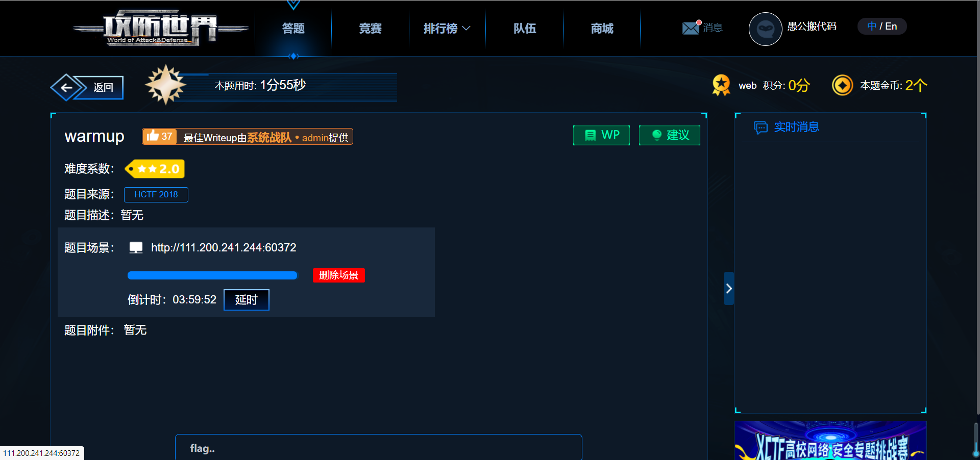
Task: Open the 答题 tab
Action: coord(293,29)
